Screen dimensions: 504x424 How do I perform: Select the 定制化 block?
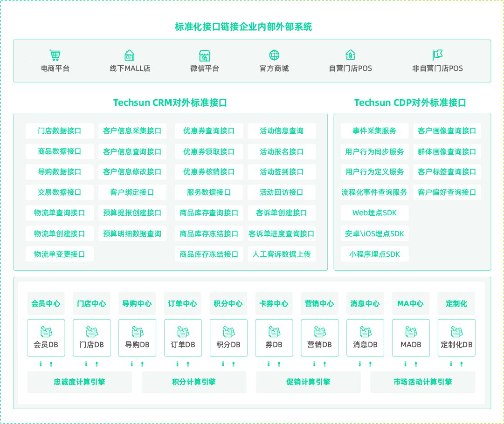point(456,303)
